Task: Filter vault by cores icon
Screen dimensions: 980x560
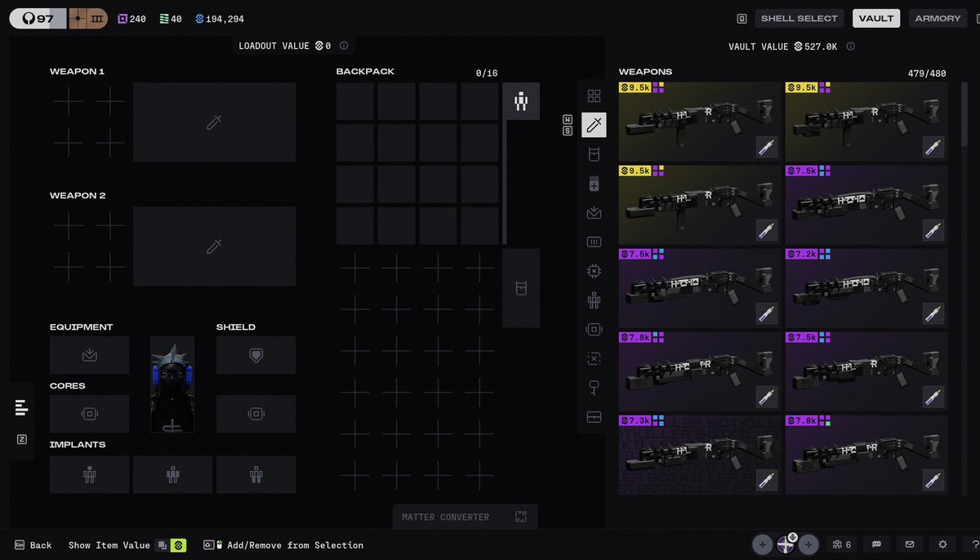Action: (594, 330)
